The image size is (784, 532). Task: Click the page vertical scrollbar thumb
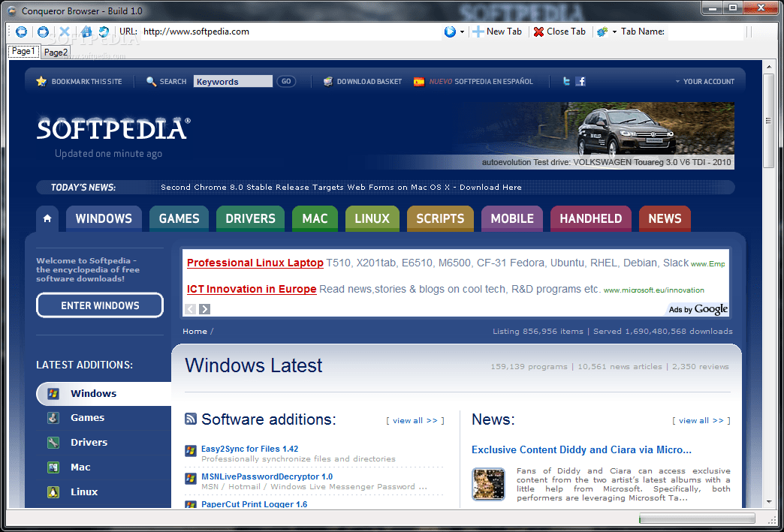(x=768, y=121)
